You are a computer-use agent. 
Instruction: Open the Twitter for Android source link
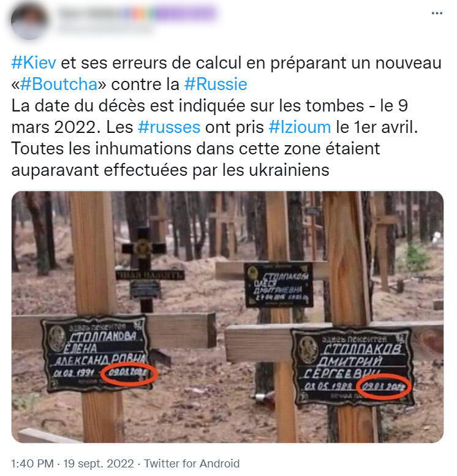pyautogui.click(x=192, y=464)
